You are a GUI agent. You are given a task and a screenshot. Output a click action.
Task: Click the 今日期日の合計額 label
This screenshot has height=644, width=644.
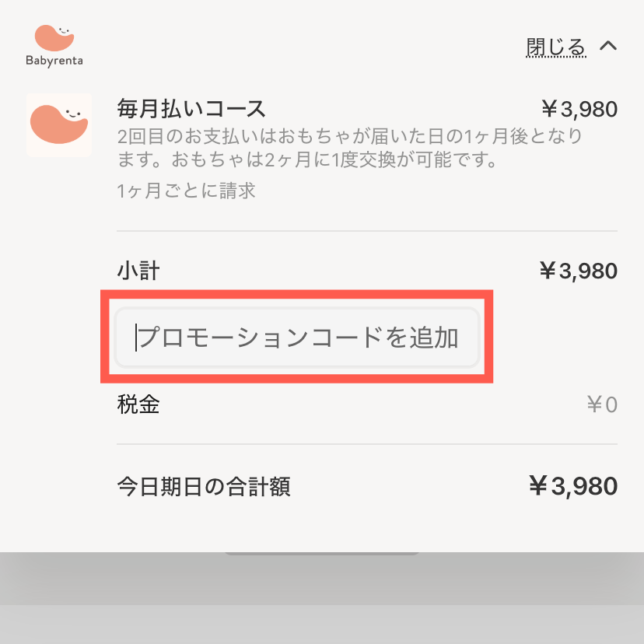point(204,487)
